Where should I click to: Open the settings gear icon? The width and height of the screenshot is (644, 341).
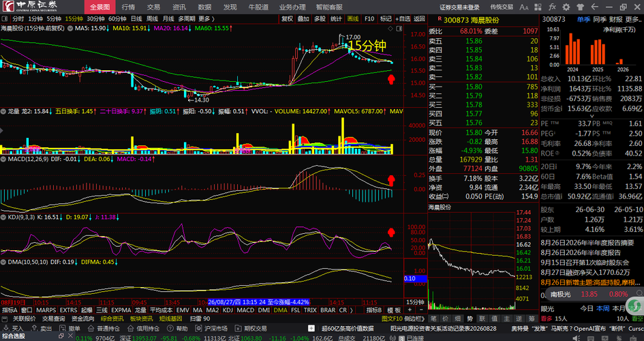tap(566, 7)
